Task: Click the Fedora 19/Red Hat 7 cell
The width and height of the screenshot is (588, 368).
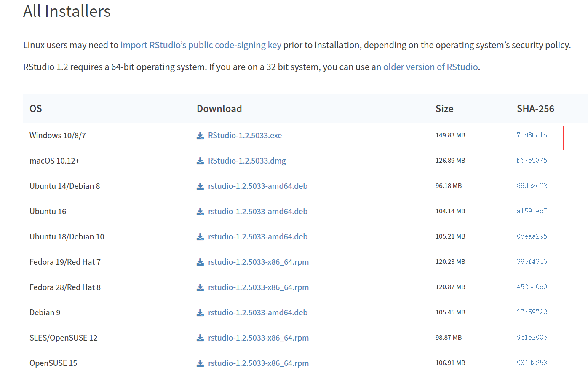Action: pyautogui.click(x=65, y=262)
